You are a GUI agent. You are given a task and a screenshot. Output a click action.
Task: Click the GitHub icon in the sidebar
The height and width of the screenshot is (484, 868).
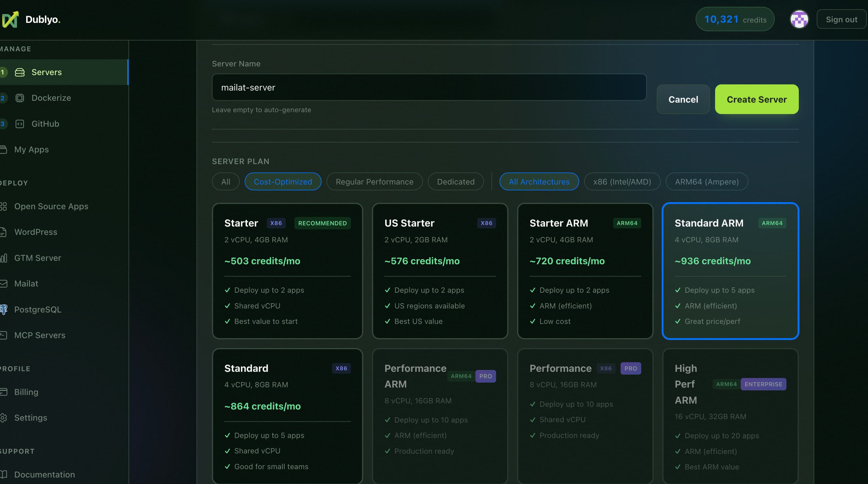19,124
